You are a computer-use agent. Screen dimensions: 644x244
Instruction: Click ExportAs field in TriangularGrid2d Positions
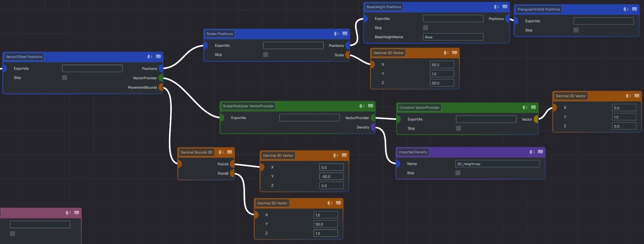click(x=604, y=21)
